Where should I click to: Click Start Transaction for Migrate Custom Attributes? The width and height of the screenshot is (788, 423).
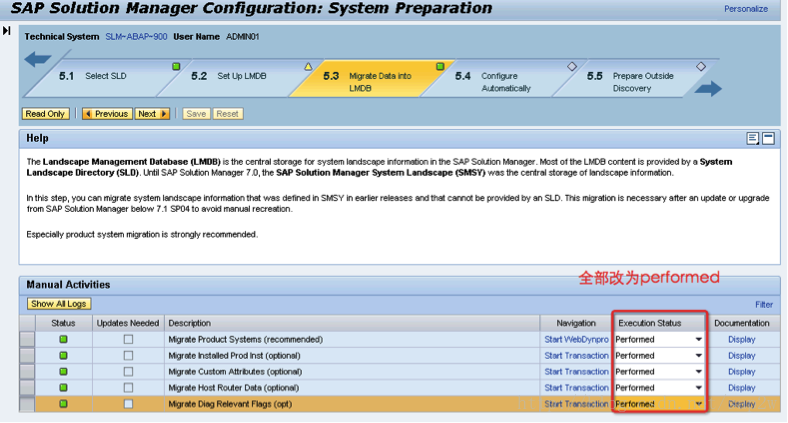(576, 372)
